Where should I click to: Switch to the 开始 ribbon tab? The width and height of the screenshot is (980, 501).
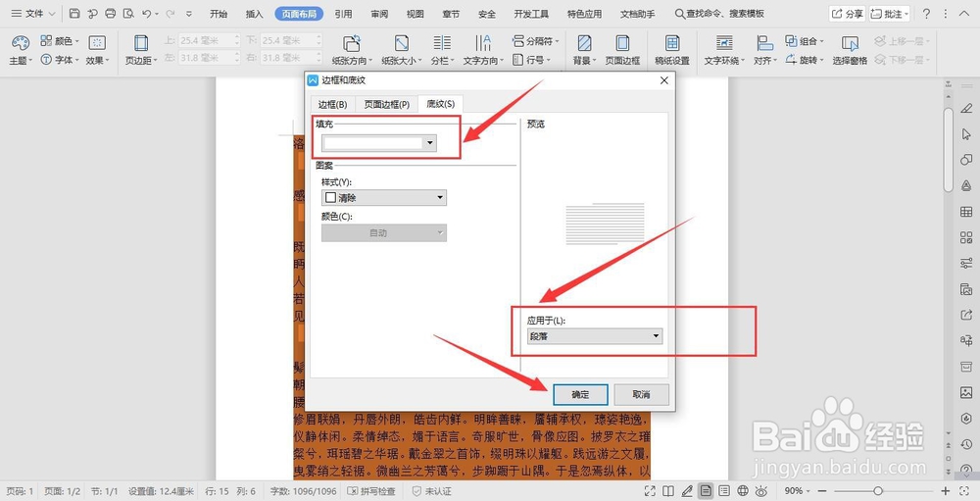point(219,13)
